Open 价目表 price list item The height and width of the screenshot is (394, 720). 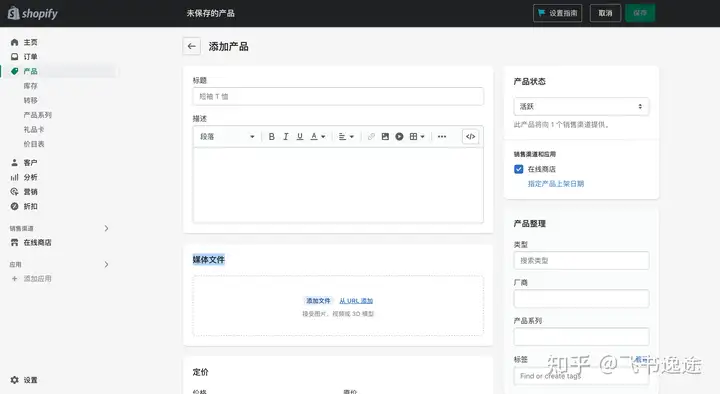click(34, 144)
